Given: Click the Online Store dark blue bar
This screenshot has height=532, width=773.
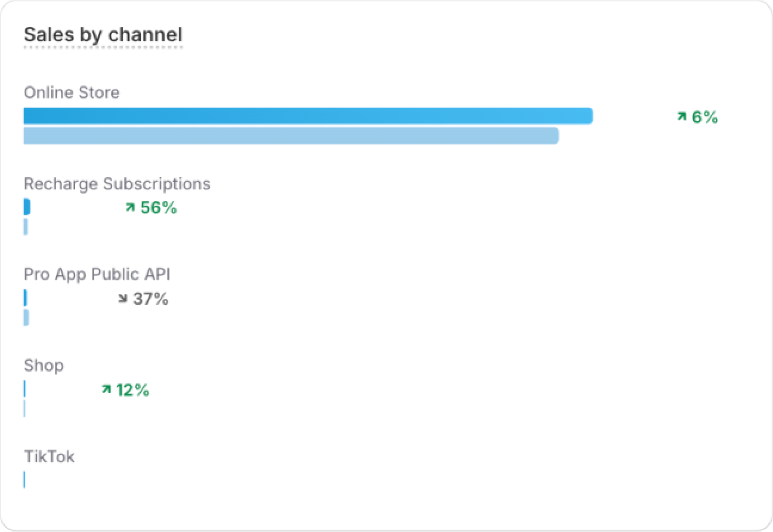Looking at the screenshot, I should pyautogui.click(x=308, y=116).
